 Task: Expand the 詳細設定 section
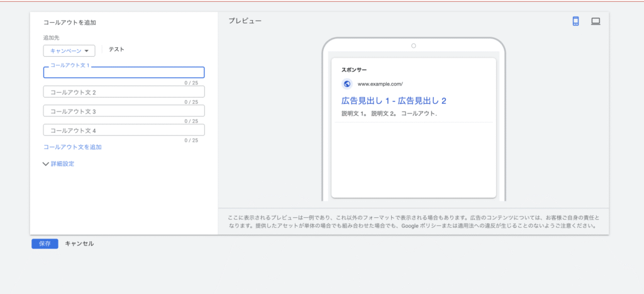(x=58, y=164)
